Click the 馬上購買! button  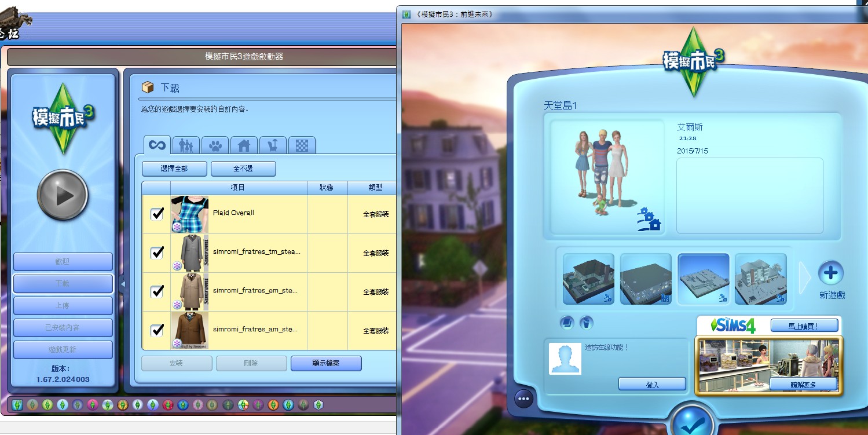[x=804, y=326]
